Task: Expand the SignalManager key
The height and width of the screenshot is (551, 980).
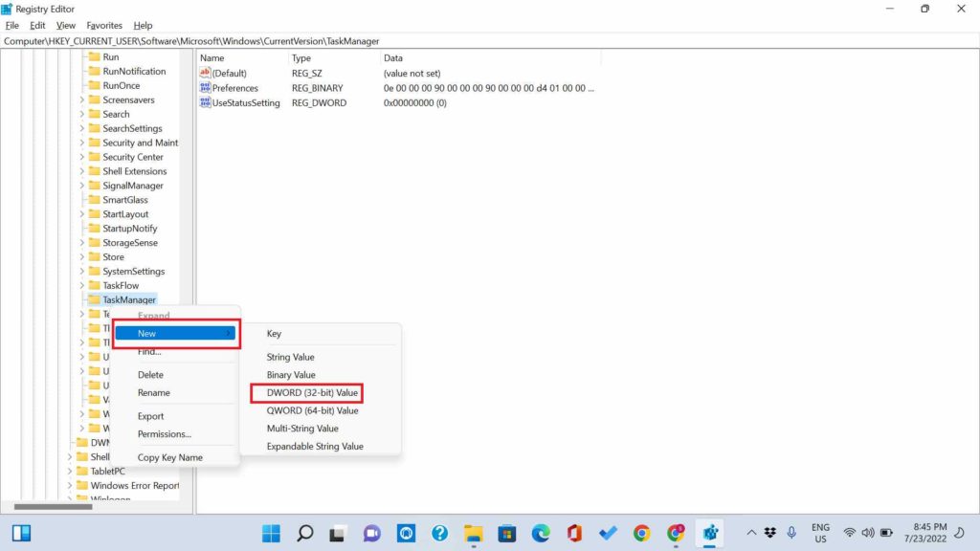Action: (82, 186)
